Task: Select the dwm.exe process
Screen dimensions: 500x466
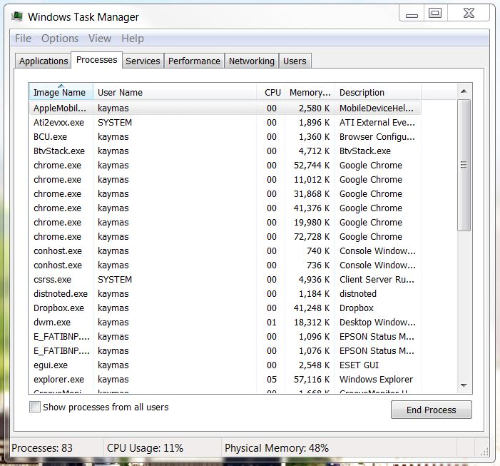Action: click(x=225, y=322)
